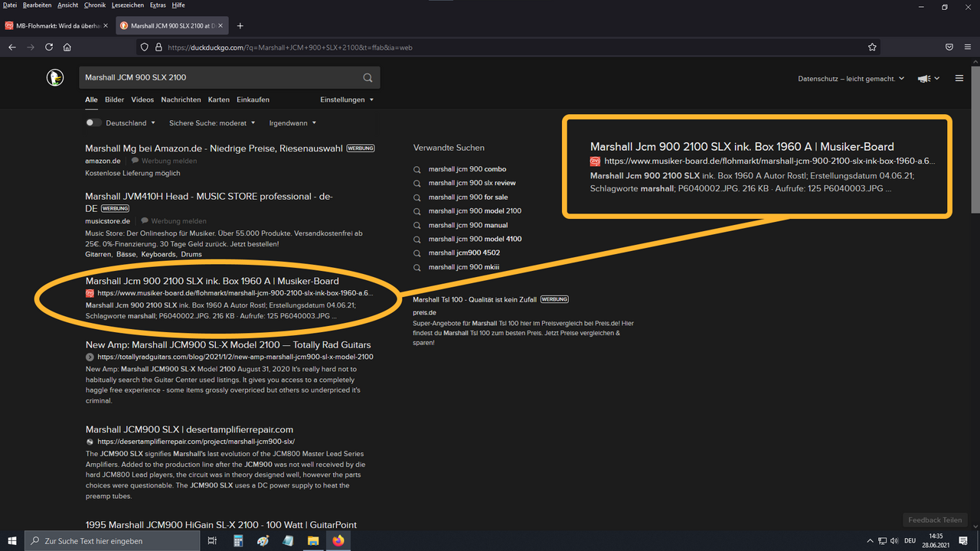Open the taskbar volume control
The height and width of the screenshot is (551, 980).
coord(894,541)
